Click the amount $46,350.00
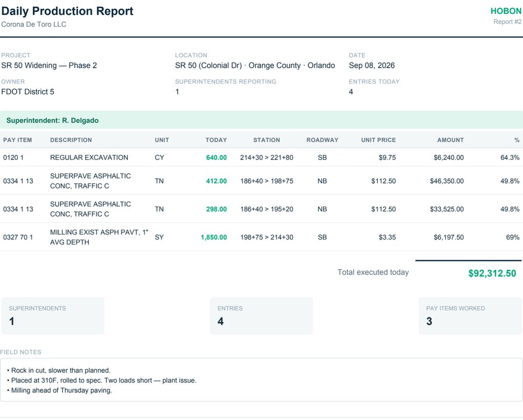This screenshot has width=523, height=420. [447, 181]
